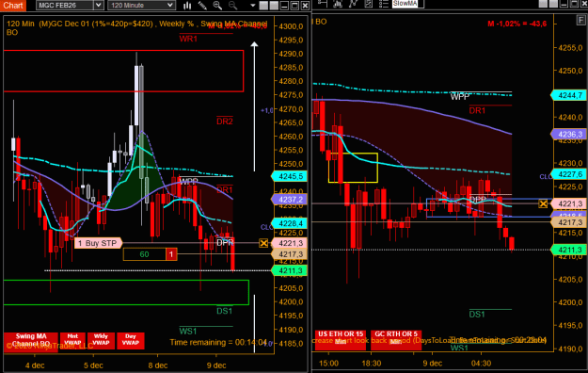588x373 pixels.
Task: Click green 4211,3 marker on left chart
Action: (289, 270)
